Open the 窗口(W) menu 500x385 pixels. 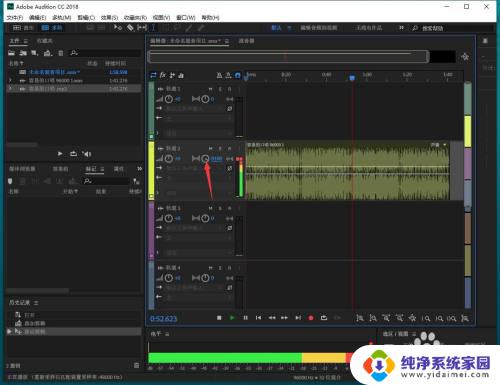[x=186, y=17]
